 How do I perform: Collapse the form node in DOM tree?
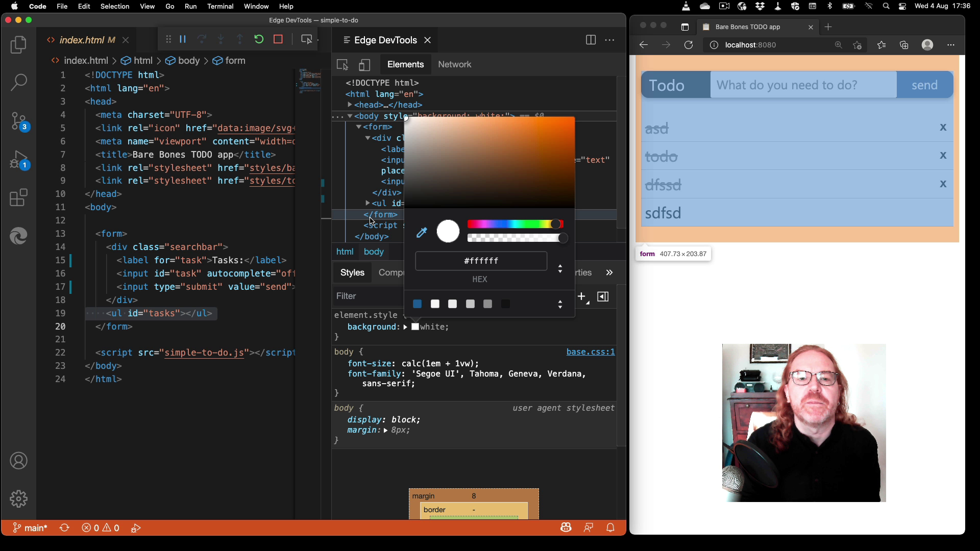coord(359,127)
